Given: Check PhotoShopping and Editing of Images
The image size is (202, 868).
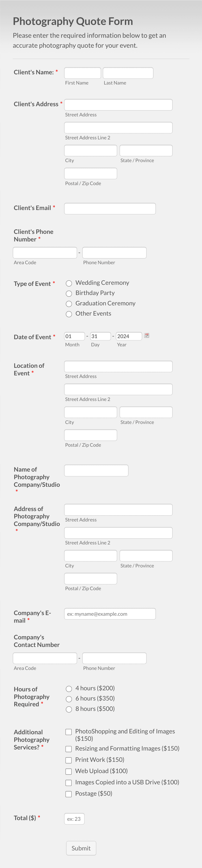Looking at the screenshot, I should (x=69, y=731).
